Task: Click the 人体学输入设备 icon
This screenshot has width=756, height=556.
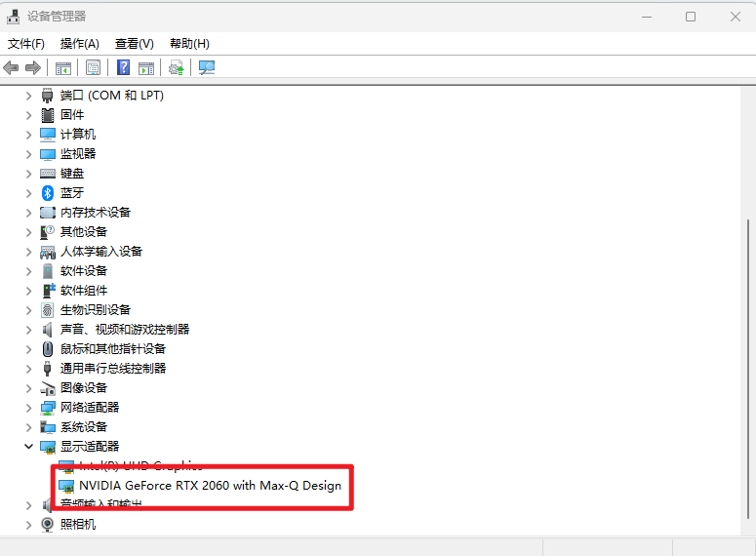Action: point(47,252)
